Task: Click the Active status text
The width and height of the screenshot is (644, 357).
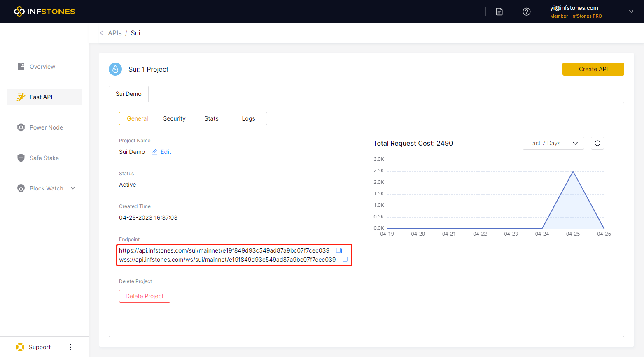Action: pos(128,185)
